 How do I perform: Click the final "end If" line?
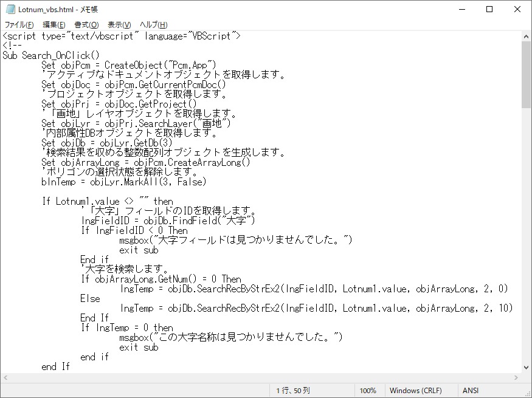tap(55, 367)
